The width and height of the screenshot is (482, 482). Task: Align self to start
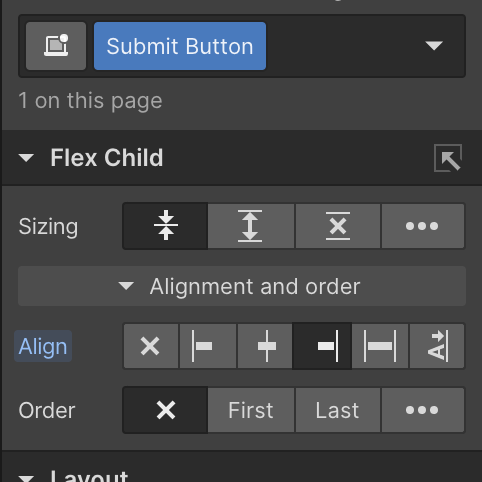click(208, 346)
